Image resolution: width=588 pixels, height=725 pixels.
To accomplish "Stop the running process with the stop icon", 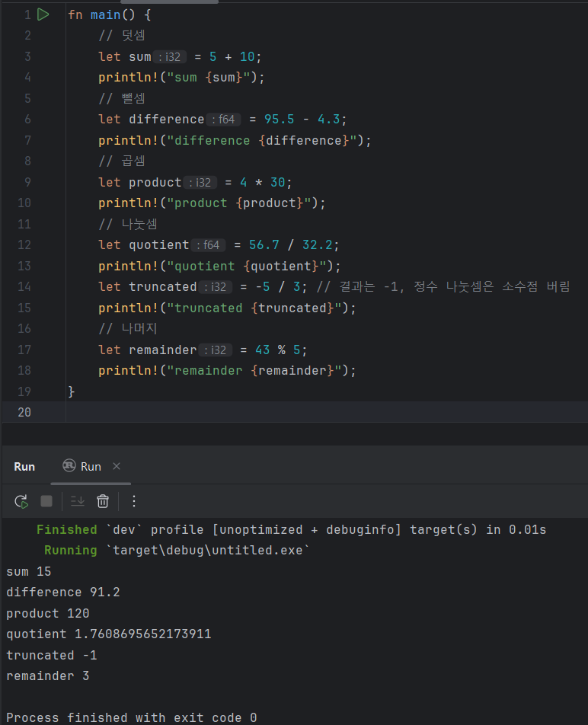I will (x=46, y=501).
